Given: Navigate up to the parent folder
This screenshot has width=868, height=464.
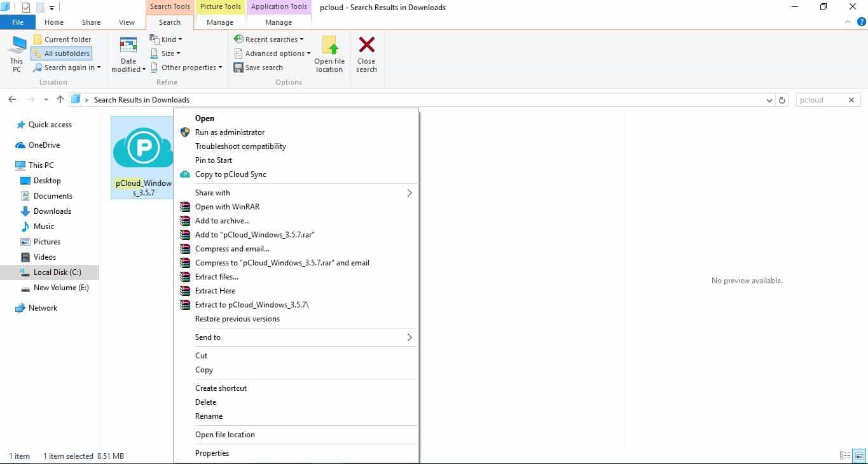Looking at the screenshot, I should click(60, 99).
